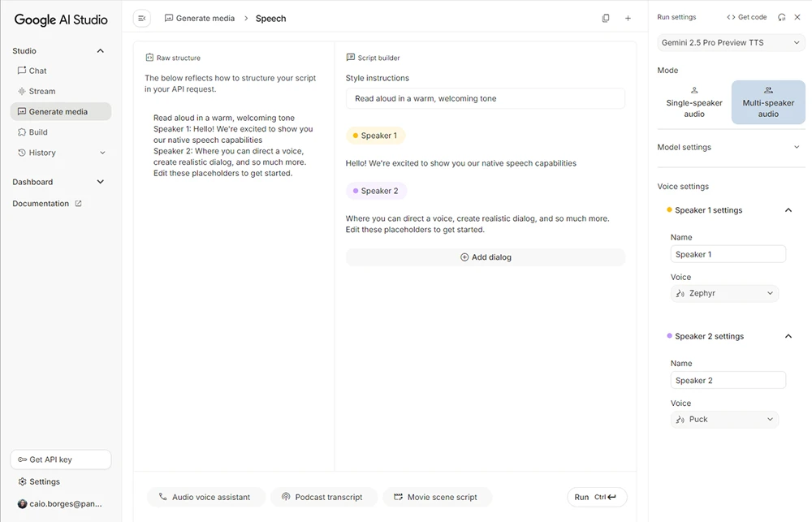Viewport: 812px width, 522px height.
Task: Click Add dialog button
Action: pyautogui.click(x=486, y=257)
